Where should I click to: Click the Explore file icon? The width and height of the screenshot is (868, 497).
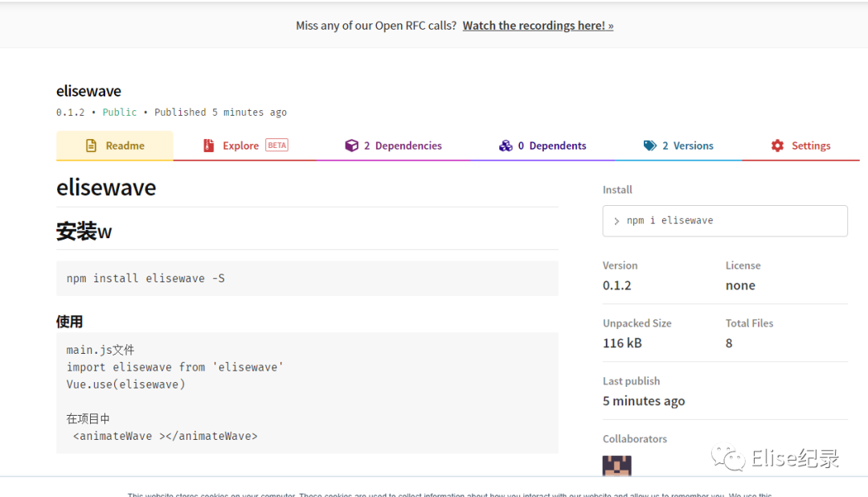(209, 146)
